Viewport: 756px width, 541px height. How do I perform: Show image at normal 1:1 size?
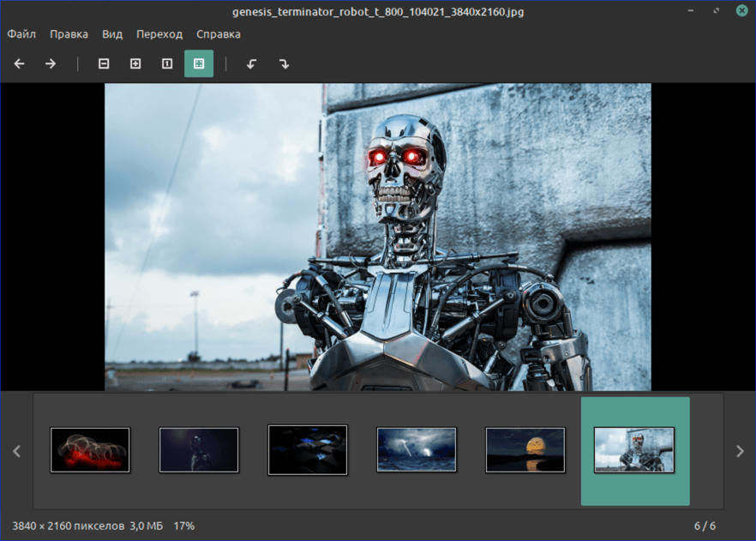167,63
